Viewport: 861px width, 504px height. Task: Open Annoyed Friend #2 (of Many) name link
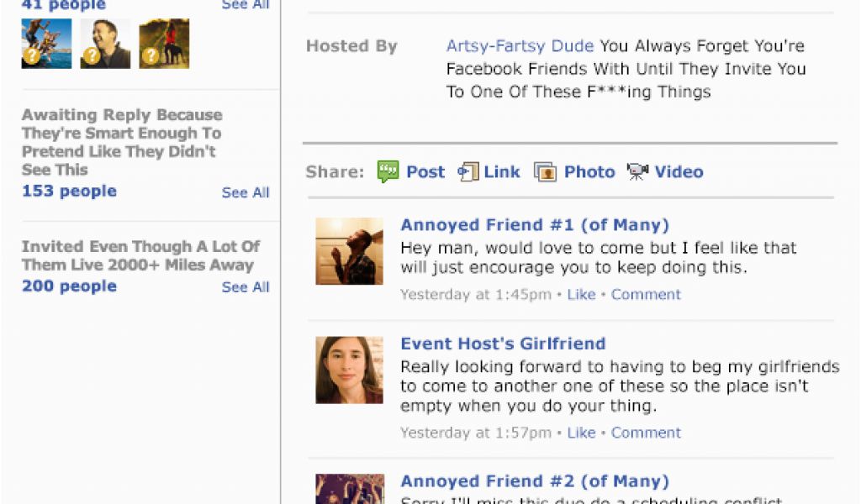pyautogui.click(x=535, y=481)
